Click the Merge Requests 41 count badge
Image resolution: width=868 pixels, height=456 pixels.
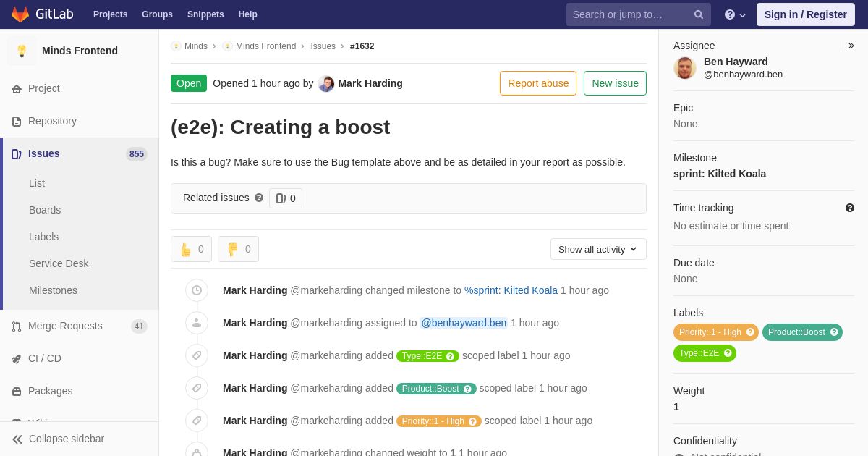point(139,326)
